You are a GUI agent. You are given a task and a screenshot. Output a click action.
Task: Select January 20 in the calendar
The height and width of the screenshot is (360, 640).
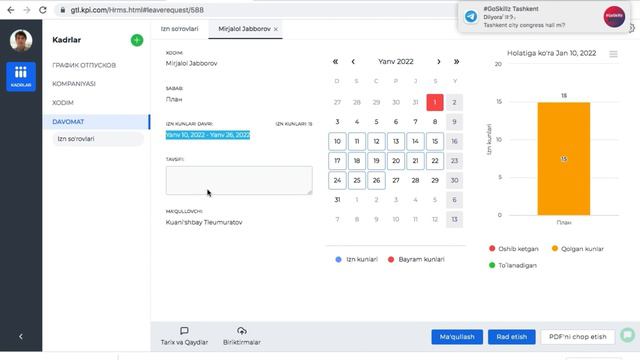pos(396,161)
